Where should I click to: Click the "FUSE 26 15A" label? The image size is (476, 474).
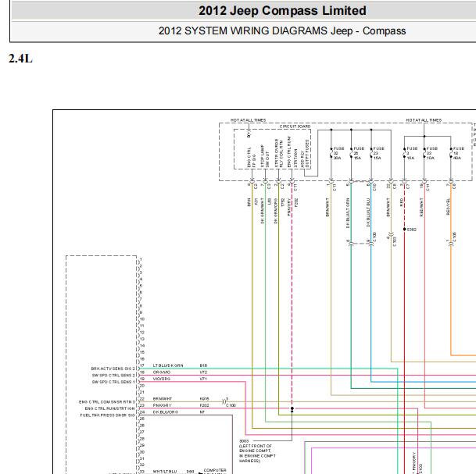[359, 153]
